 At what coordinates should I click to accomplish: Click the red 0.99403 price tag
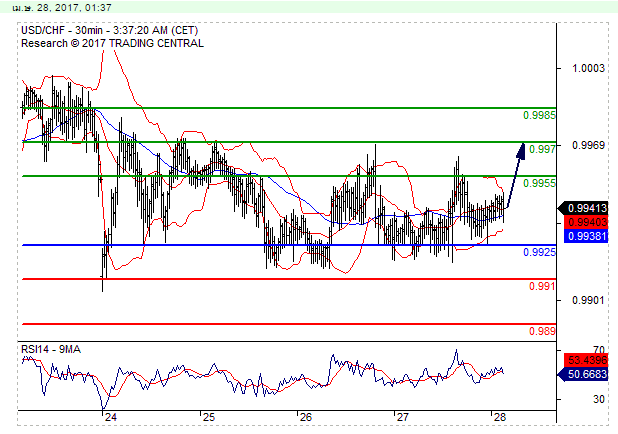[x=587, y=222]
